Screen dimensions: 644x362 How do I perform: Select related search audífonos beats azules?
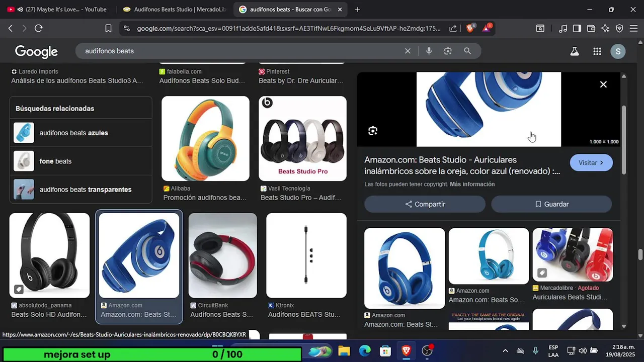[80, 133]
